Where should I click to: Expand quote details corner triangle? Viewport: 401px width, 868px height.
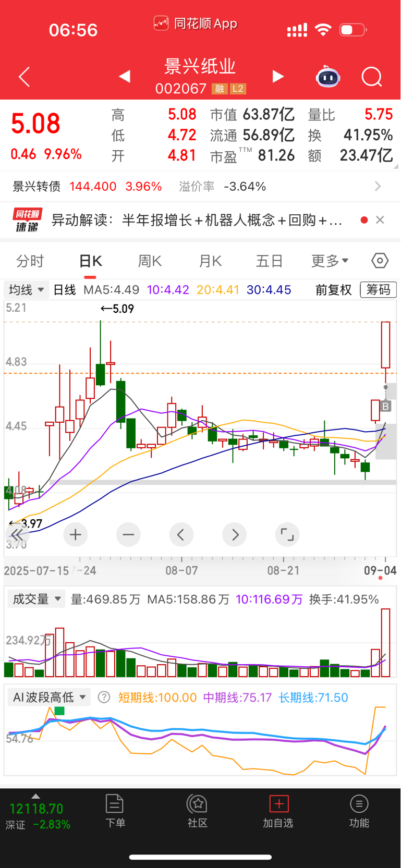396,166
